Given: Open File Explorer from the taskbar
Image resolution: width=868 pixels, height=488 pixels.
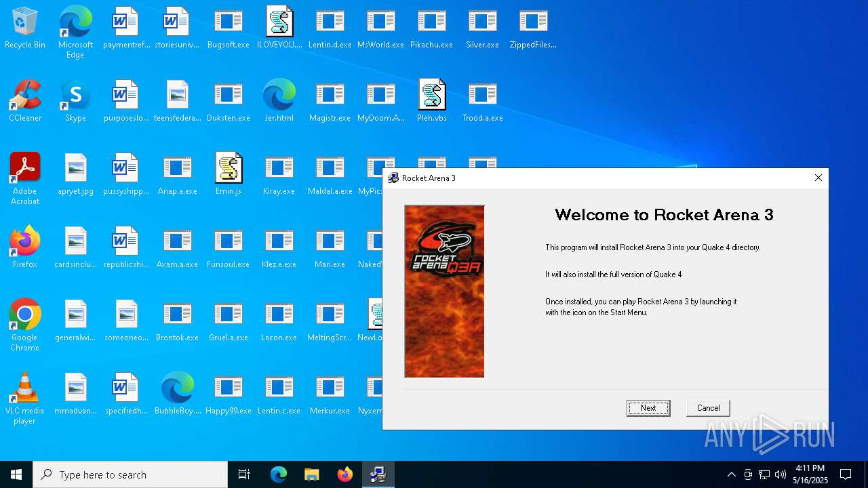Looking at the screenshot, I should 311,474.
